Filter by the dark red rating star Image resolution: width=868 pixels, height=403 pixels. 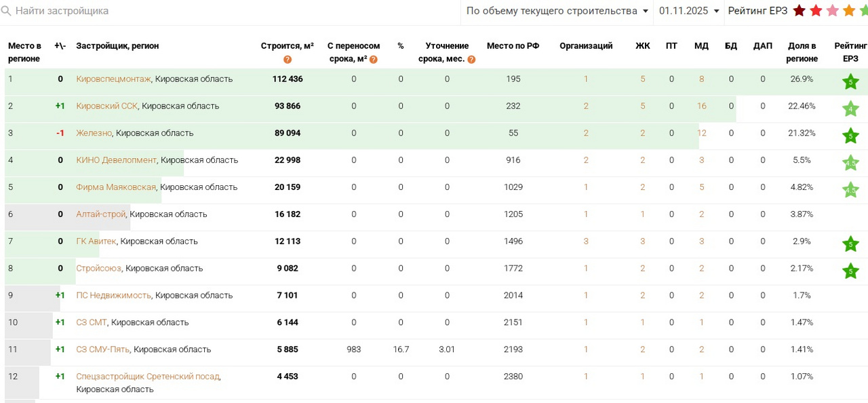click(800, 11)
